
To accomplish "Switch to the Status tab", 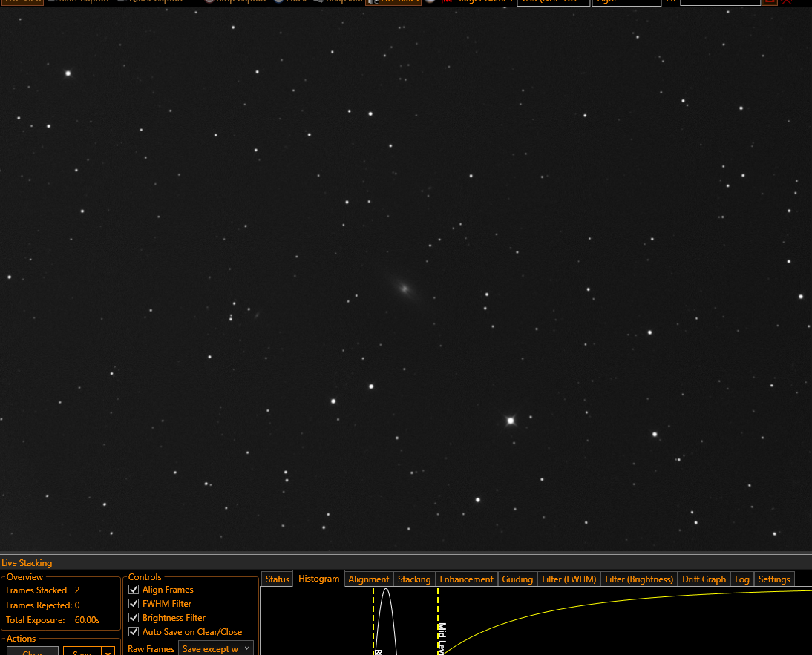I will 277,579.
